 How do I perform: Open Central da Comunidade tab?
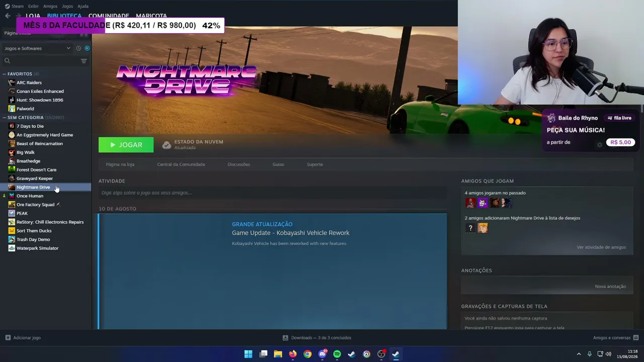tap(181, 164)
